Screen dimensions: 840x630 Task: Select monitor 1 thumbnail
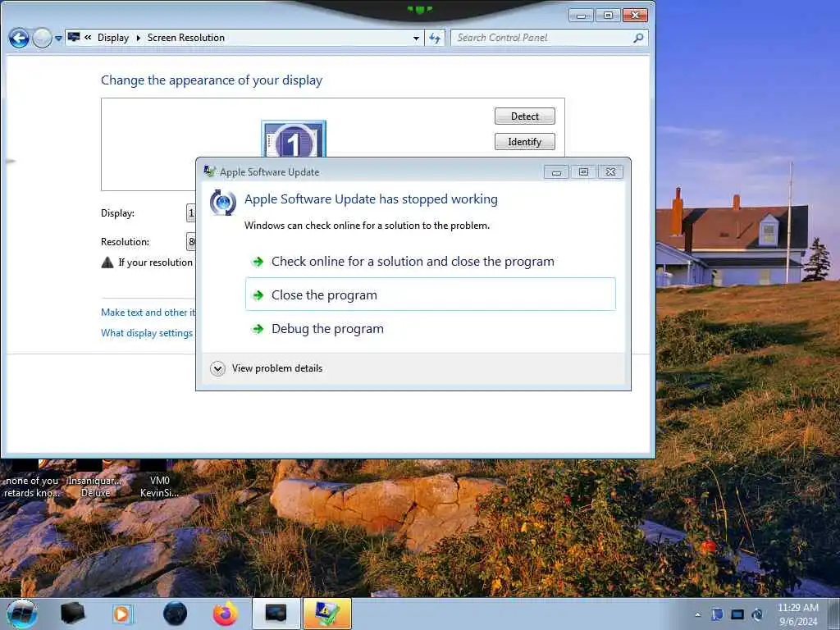pyautogui.click(x=293, y=139)
